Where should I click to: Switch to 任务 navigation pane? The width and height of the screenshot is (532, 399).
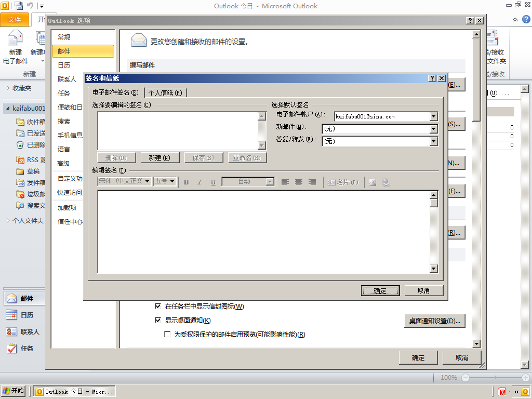[24, 348]
